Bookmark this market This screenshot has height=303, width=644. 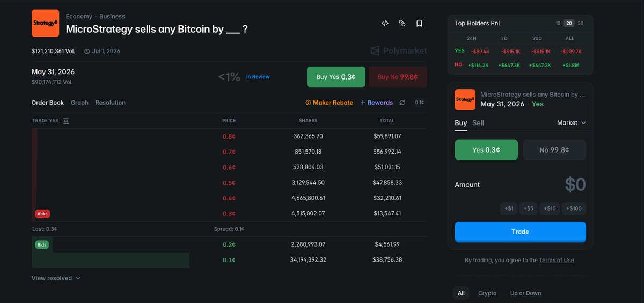click(x=419, y=23)
